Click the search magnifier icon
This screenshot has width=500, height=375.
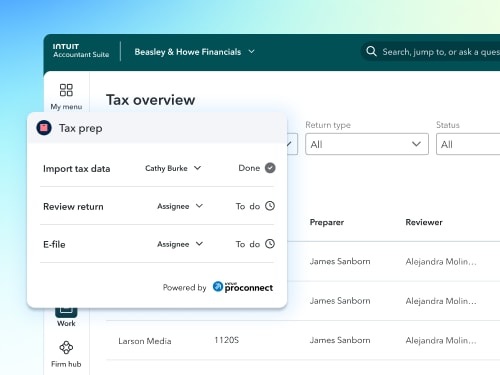click(x=371, y=51)
